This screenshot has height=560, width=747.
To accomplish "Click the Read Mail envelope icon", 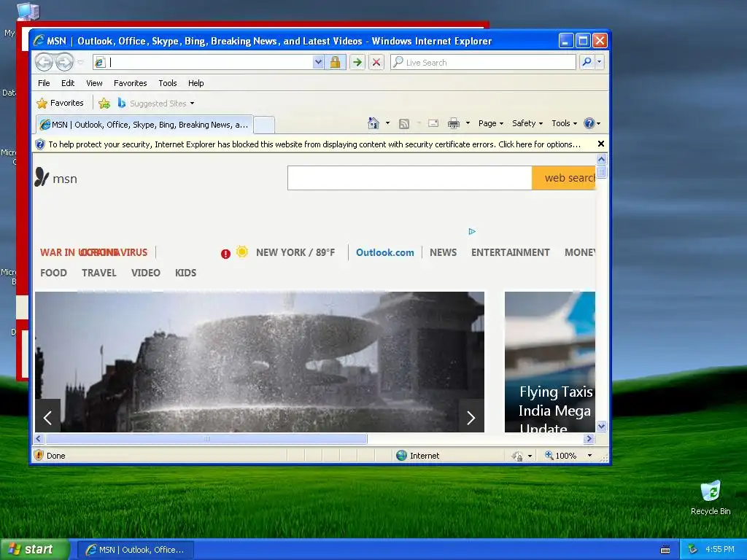I will (433, 123).
